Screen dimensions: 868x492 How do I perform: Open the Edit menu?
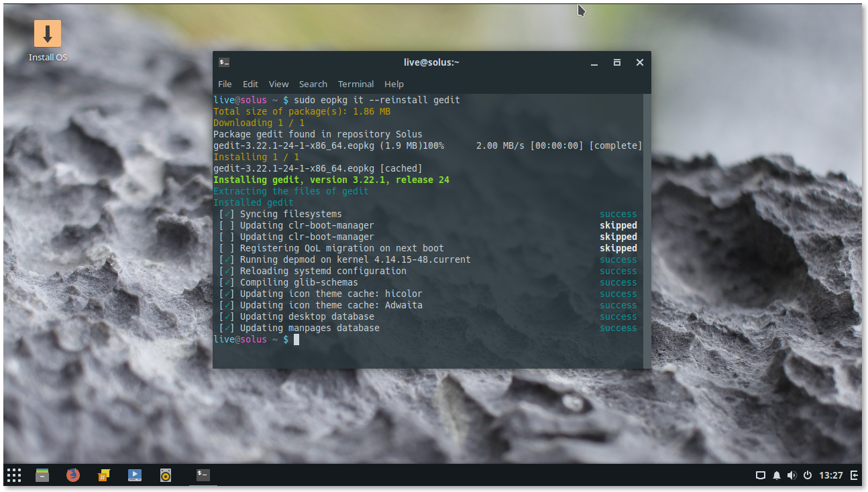(250, 84)
